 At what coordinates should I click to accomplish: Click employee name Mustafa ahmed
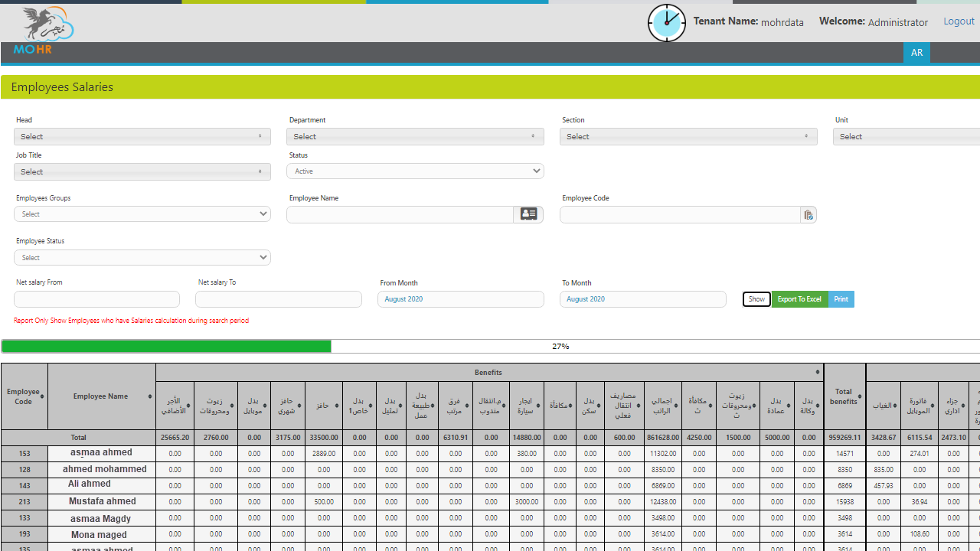(x=103, y=501)
